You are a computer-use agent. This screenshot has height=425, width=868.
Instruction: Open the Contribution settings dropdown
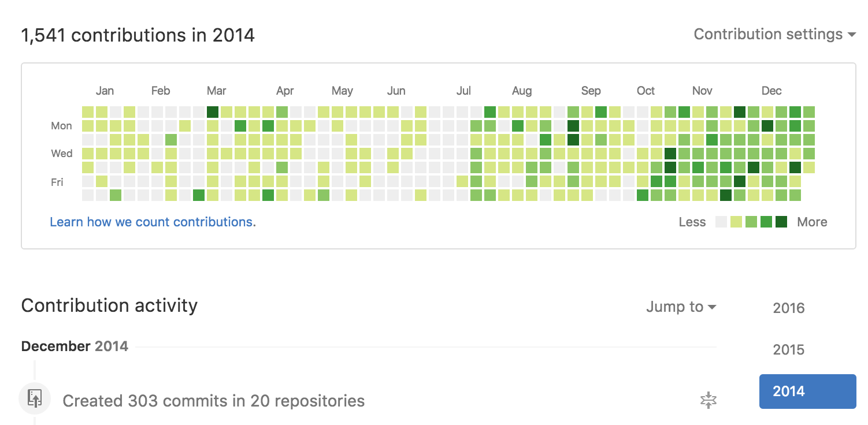coord(774,35)
